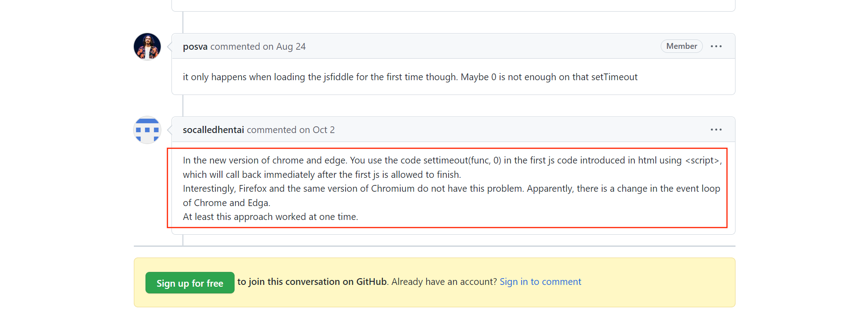Open the options menu on posva's comment

716,46
